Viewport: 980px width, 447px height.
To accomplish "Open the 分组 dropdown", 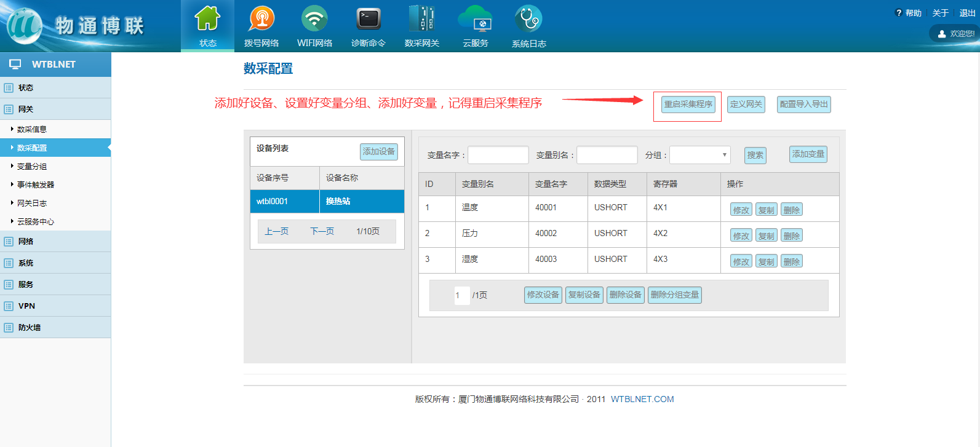I will (700, 155).
